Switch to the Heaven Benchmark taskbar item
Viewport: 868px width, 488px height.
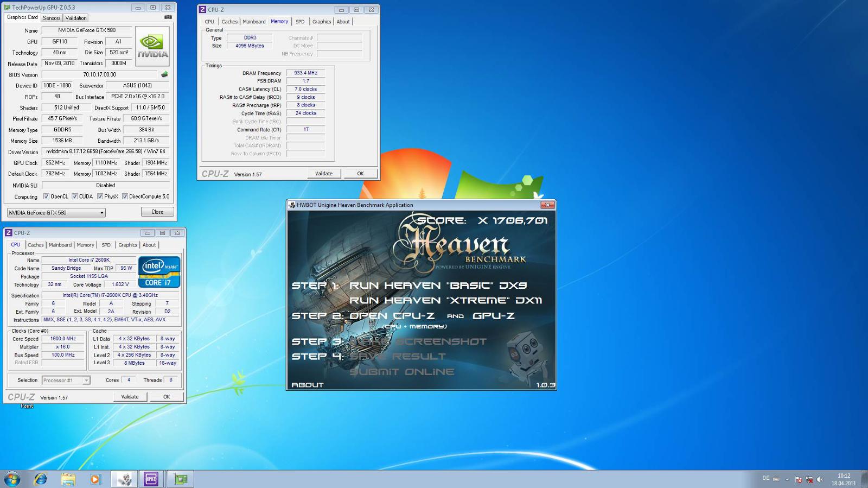pyautogui.click(x=124, y=479)
